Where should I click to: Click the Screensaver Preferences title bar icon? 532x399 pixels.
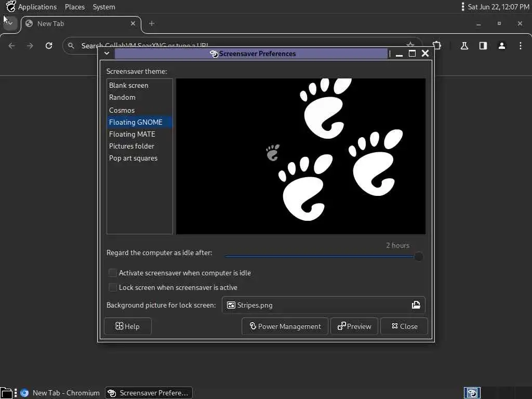click(x=214, y=54)
